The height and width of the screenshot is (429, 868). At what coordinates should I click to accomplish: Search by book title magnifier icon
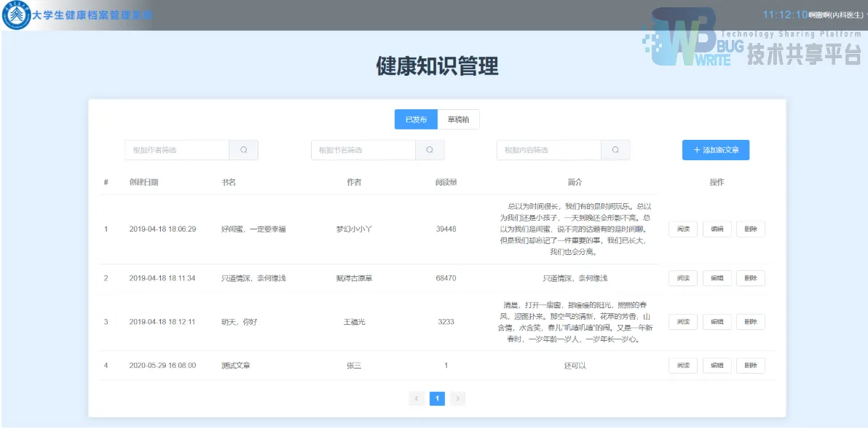pyautogui.click(x=430, y=150)
